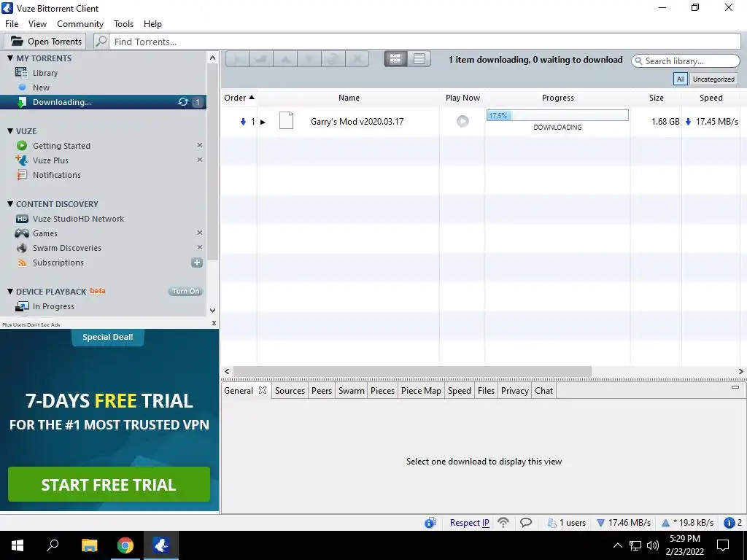The image size is (747, 560).
Task: Open Library in the sidebar
Action: pyautogui.click(x=103, y=73)
